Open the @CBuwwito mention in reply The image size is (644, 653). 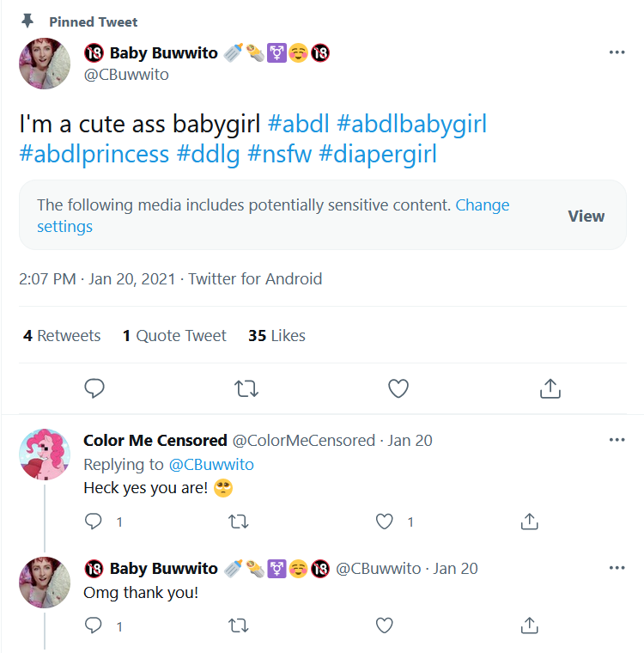point(211,465)
